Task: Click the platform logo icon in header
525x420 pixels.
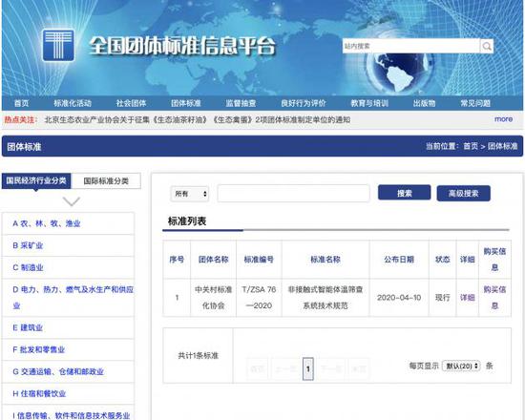Action: pyautogui.click(x=58, y=45)
